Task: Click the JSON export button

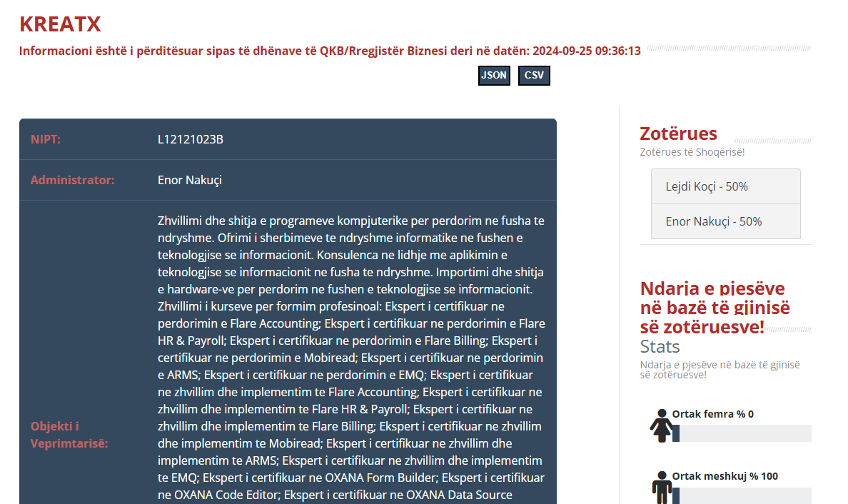Action: click(494, 76)
